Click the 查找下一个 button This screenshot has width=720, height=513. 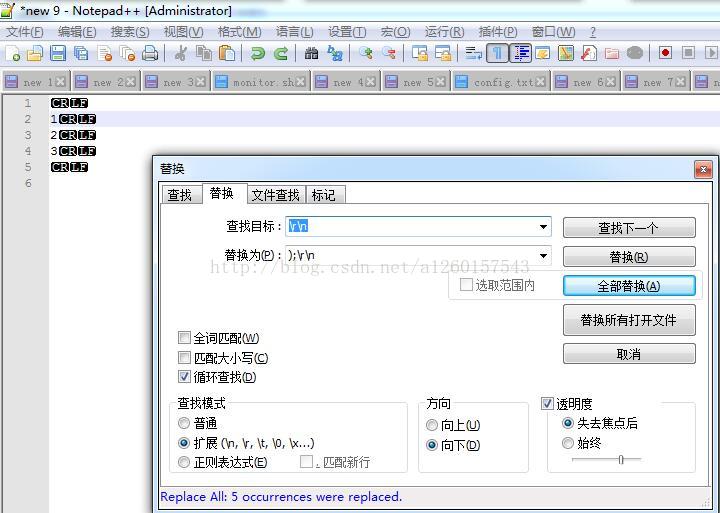coord(629,228)
